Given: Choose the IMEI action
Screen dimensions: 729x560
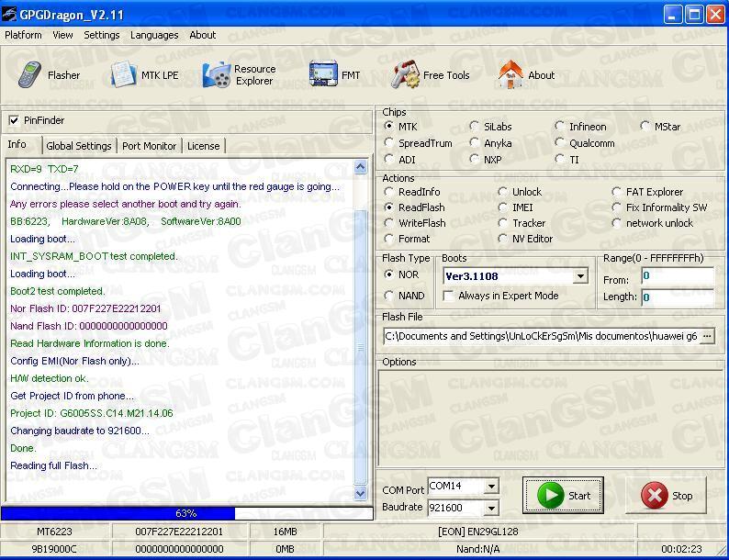Looking at the screenshot, I should click(502, 207).
